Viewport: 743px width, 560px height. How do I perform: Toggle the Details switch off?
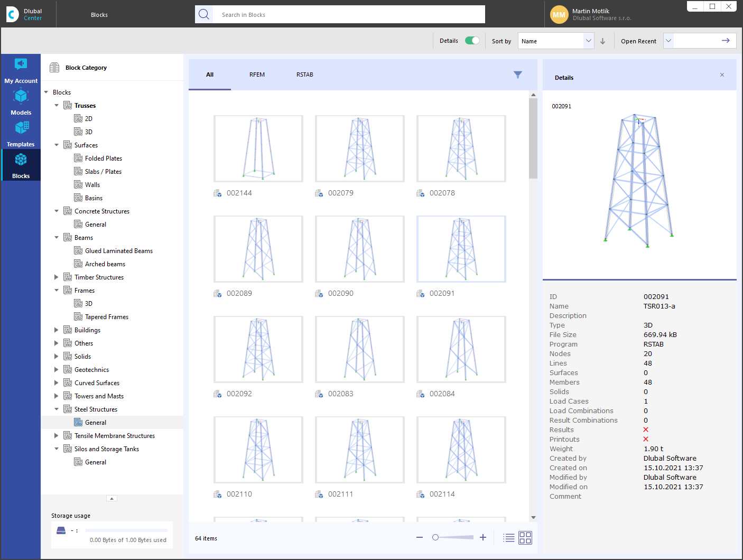472,41
